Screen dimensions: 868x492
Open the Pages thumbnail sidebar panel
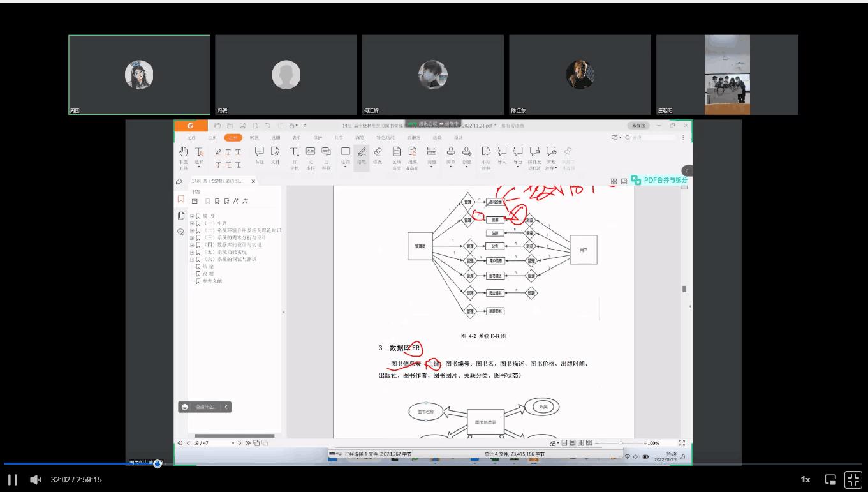pos(181,216)
